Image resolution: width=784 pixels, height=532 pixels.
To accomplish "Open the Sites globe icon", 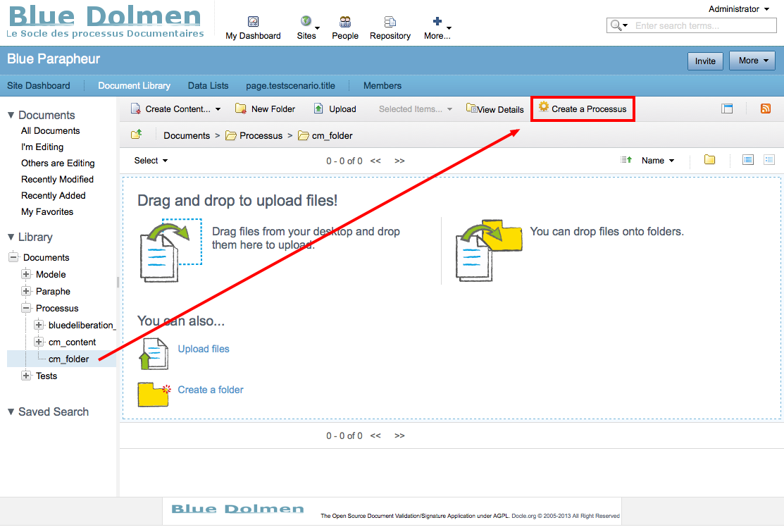I will [x=306, y=21].
